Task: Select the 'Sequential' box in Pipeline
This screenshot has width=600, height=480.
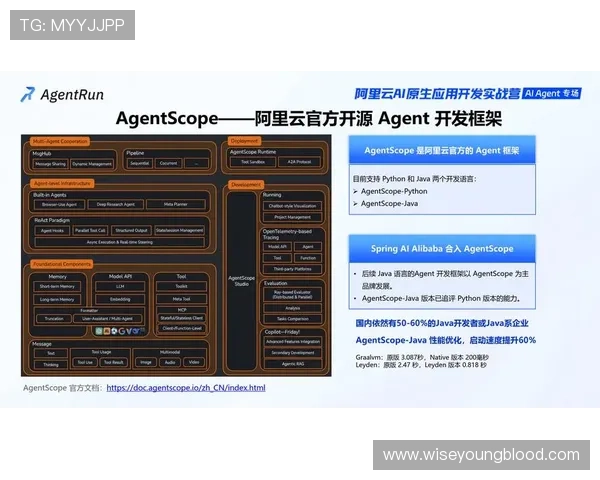Action: pyautogui.click(x=139, y=163)
